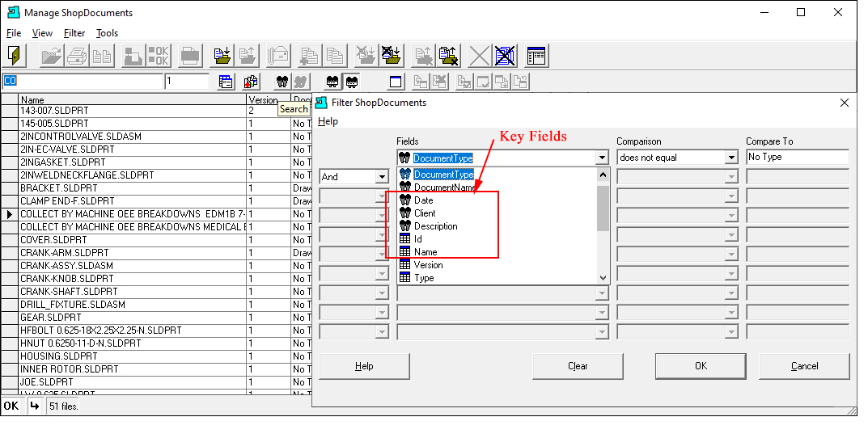The width and height of the screenshot is (868, 438).
Task: Click the crossed document into folder icon
Action: pyautogui.click(x=391, y=56)
